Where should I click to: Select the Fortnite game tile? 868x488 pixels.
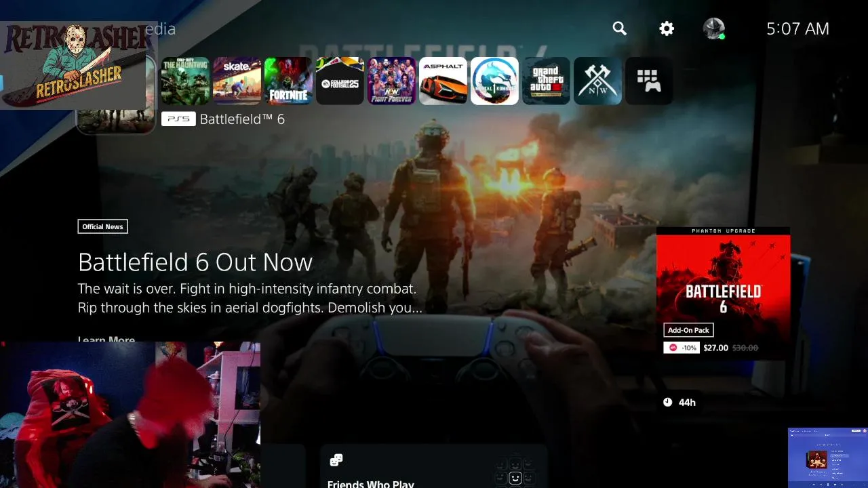coord(288,81)
